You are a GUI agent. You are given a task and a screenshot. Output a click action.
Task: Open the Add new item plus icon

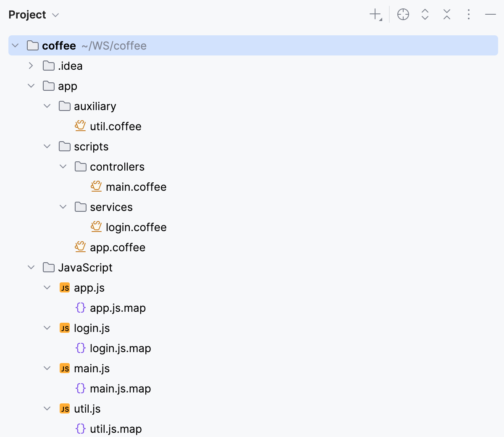click(x=374, y=14)
